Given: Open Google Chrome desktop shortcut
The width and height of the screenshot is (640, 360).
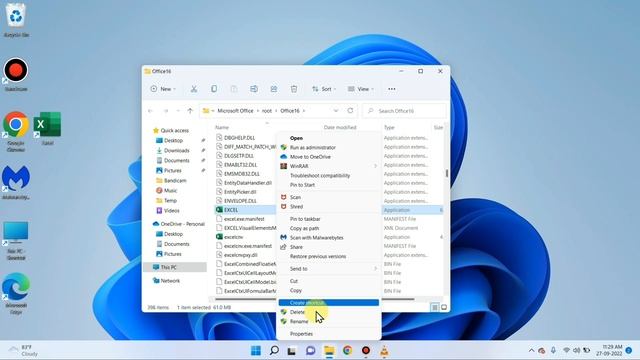Looking at the screenshot, I should (x=16, y=131).
